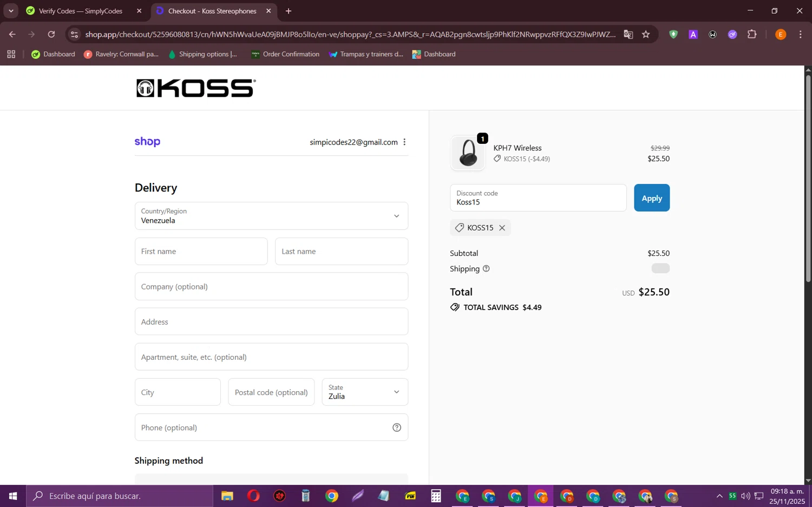Click the Apartment, suite field
Screen dimensions: 812x507
271,357
